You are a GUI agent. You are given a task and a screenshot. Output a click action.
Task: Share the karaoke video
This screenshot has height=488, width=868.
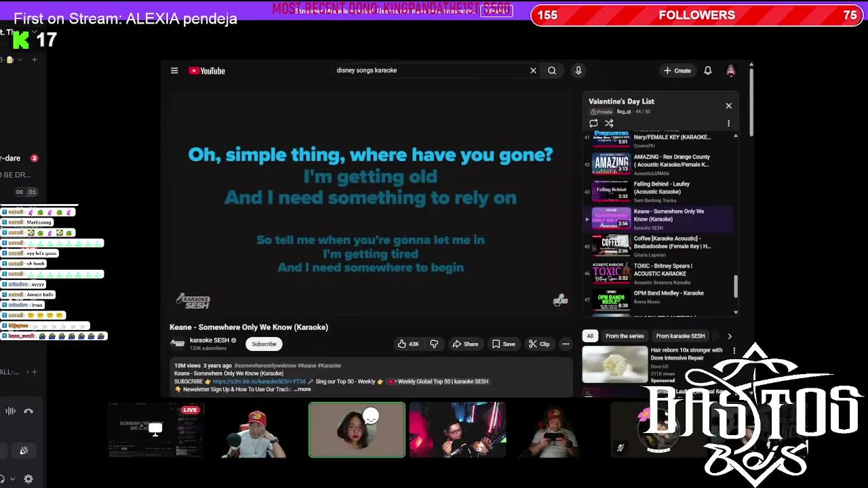(x=465, y=344)
